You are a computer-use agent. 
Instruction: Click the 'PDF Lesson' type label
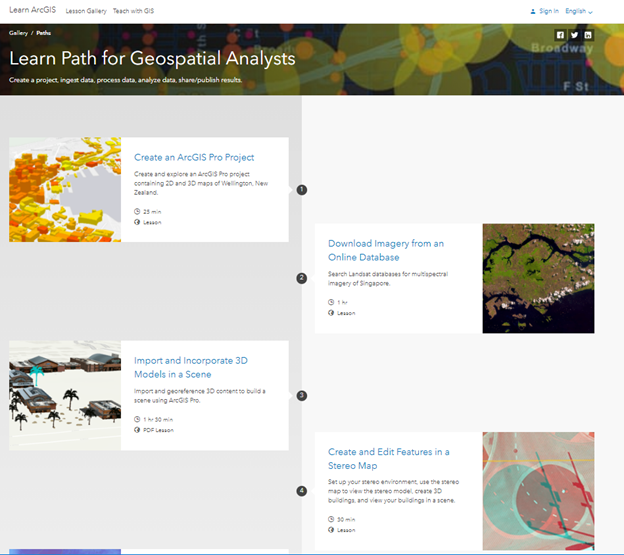tap(158, 430)
